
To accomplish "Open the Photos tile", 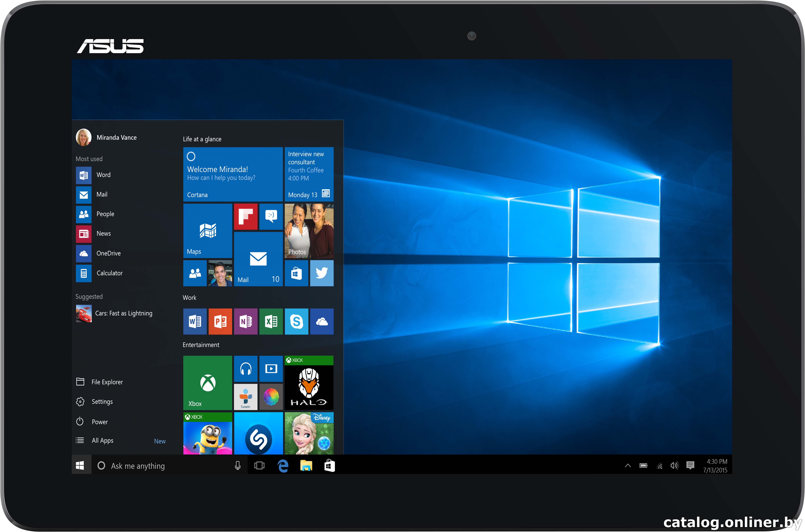I will tap(309, 231).
